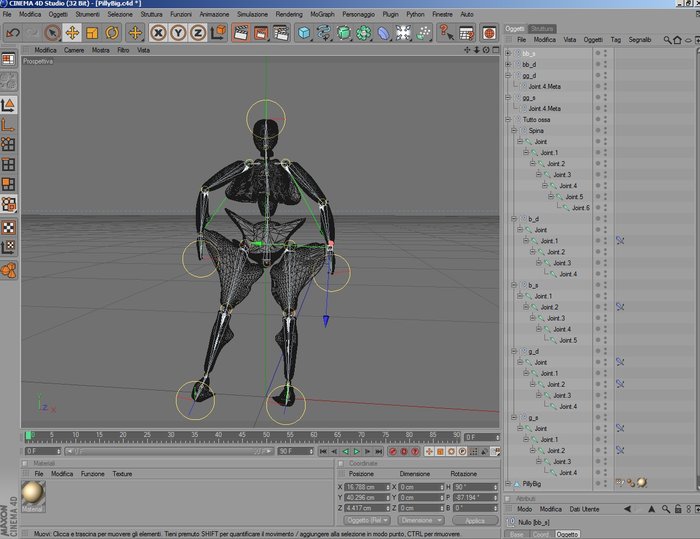The image size is (700, 539).
Task: Open the File menu
Action: (7, 14)
